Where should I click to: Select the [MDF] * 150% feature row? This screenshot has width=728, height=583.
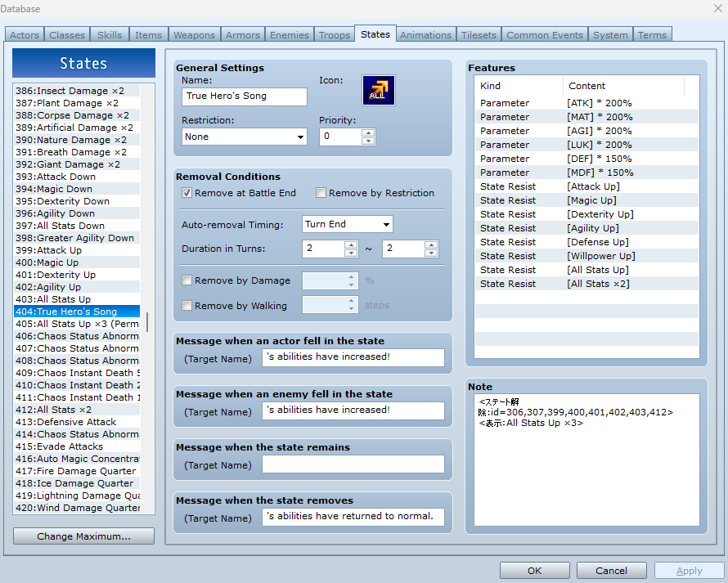(586, 173)
